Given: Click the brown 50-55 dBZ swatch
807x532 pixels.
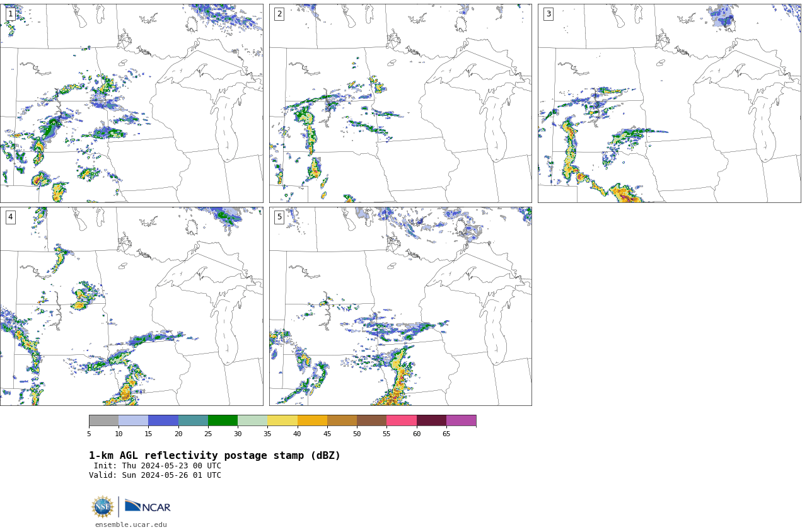Looking at the screenshot, I should (371, 420).
